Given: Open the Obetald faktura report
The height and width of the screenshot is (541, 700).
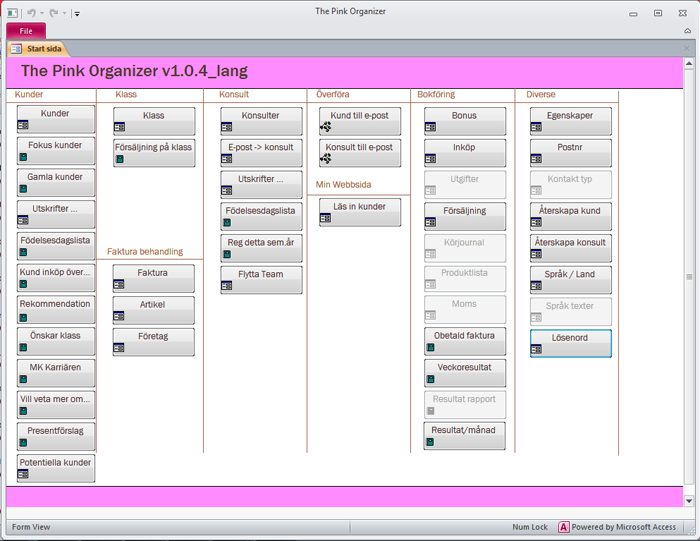Looking at the screenshot, I should coord(465,341).
